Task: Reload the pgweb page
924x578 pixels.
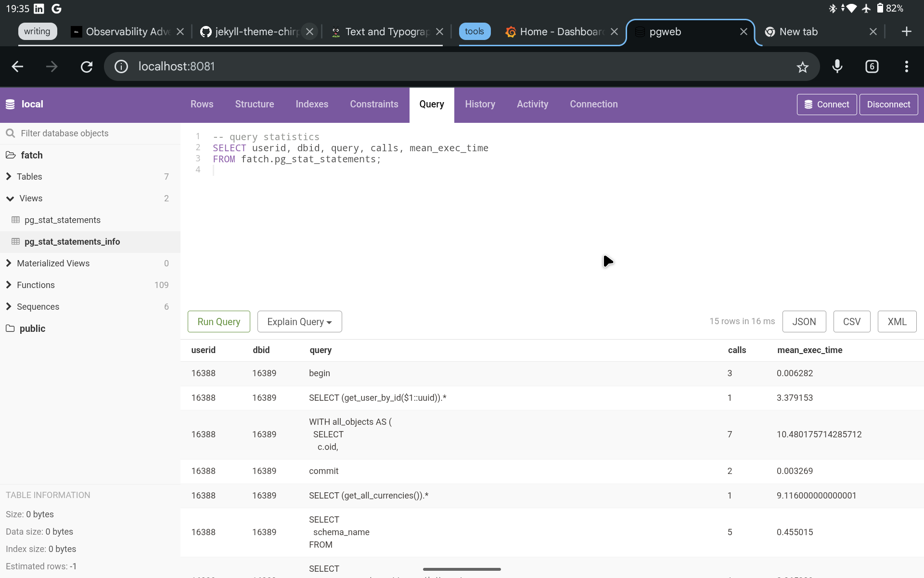Action: click(86, 66)
